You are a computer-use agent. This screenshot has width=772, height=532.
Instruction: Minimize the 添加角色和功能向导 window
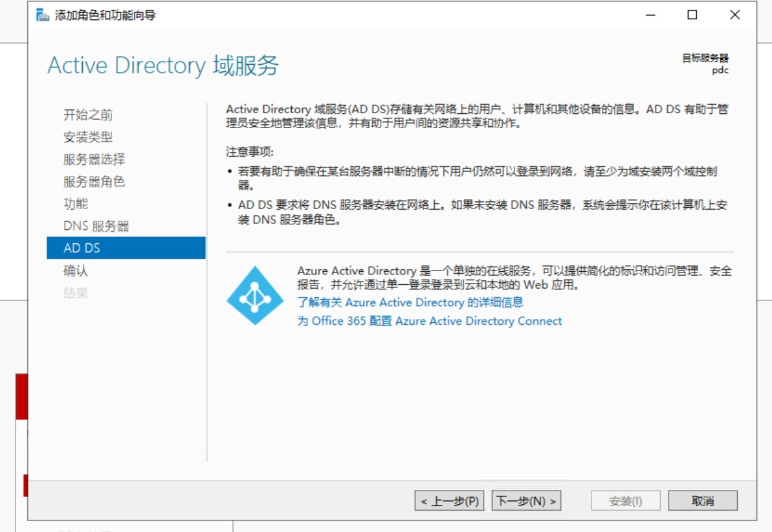tap(650, 15)
